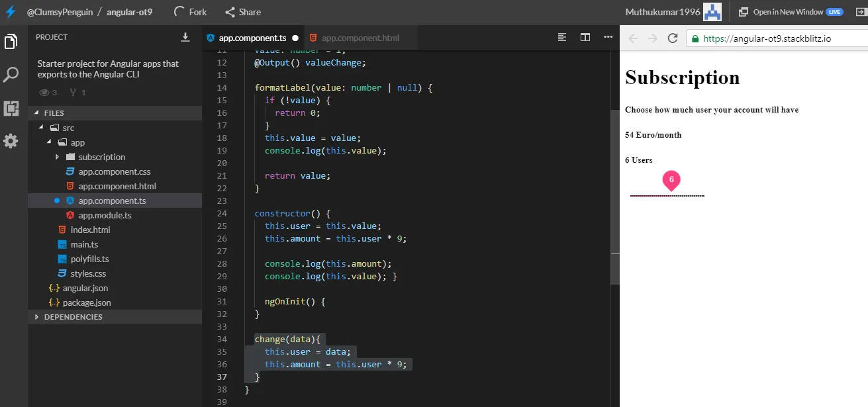Viewport: 868px width, 407px height.
Task: Click the angular-ot9 project name
Action: pyautogui.click(x=130, y=12)
